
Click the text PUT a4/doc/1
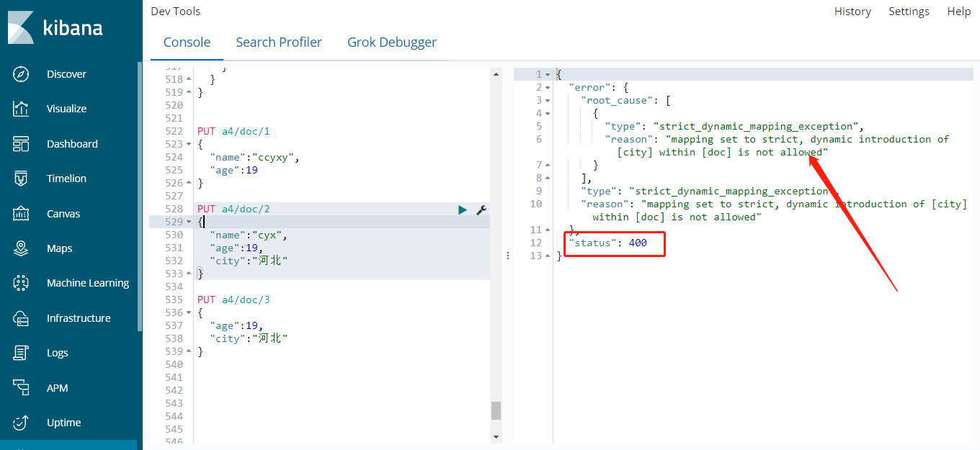[x=233, y=131]
